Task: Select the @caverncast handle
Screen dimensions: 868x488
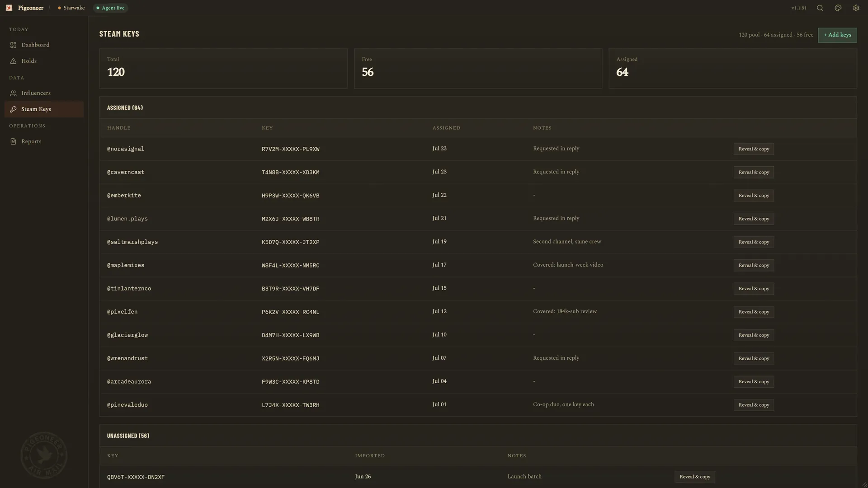Action: point(126,172)
